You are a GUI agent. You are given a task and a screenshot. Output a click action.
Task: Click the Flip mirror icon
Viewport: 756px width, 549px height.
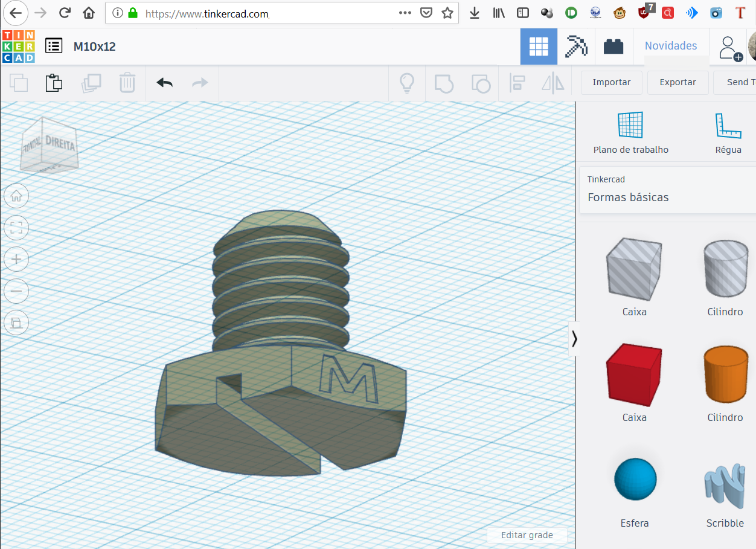553,83
